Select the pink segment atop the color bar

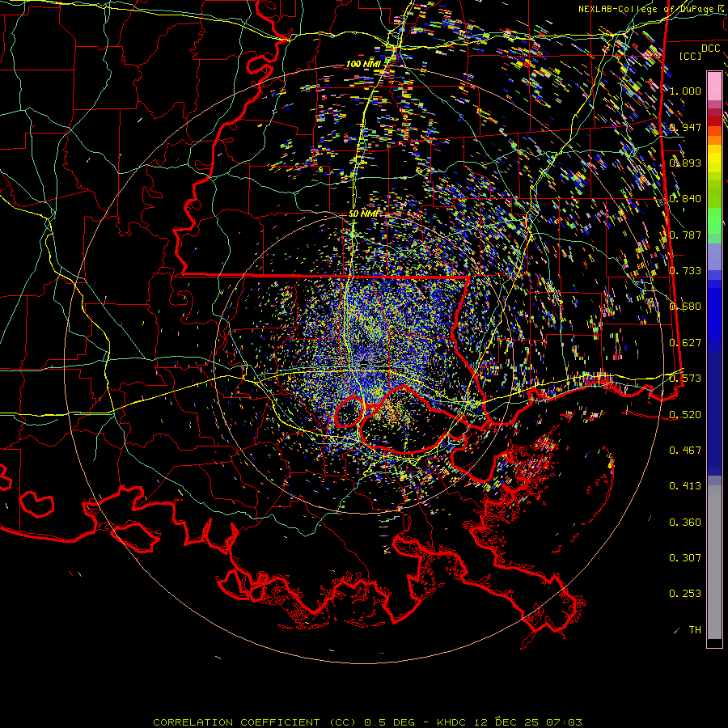pos(714,86)
